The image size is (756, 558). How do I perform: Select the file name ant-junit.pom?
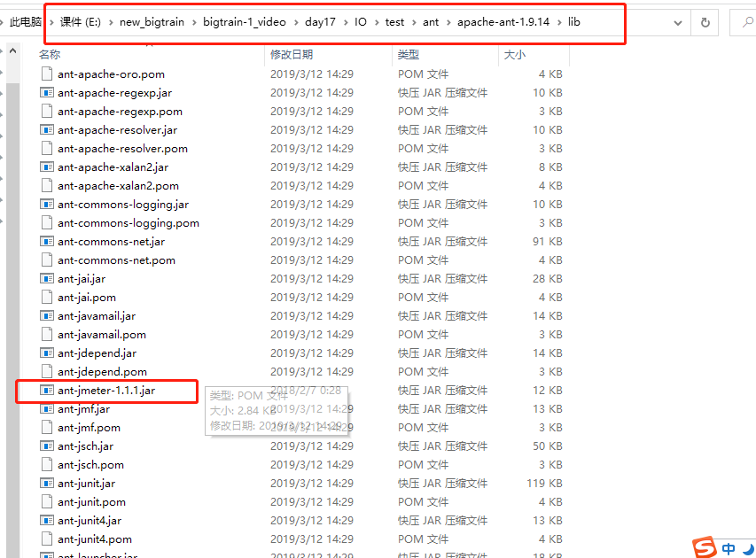tap(91, 502)
